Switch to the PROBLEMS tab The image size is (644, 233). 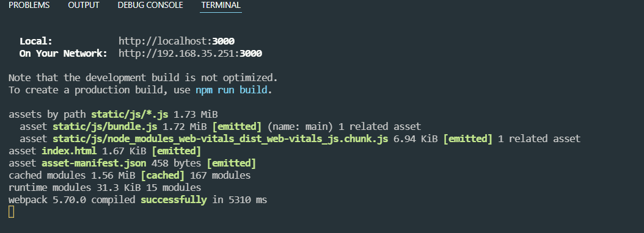tap(29, 5)
